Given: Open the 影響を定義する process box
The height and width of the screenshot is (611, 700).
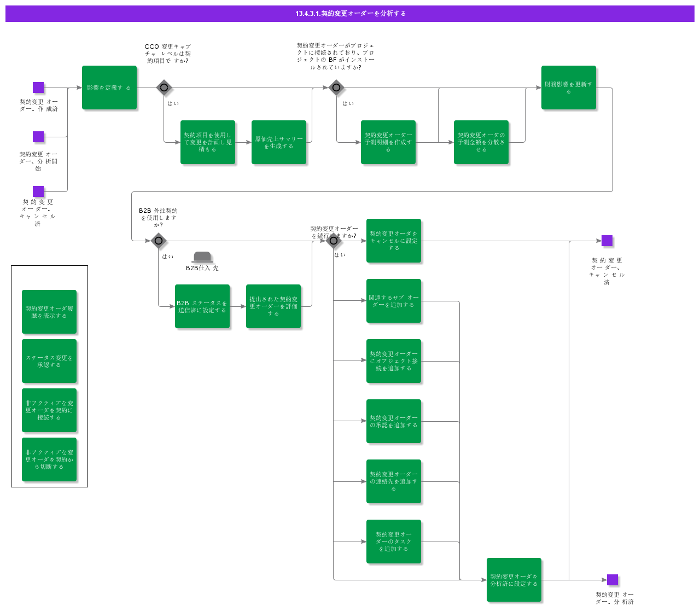Looking at the screenshot, I should click(109, 88).
